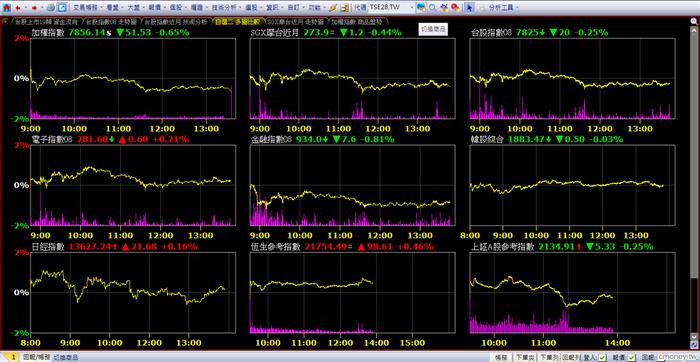Select the 加權指數 chart panel
The width and height of the screenshot is (700, 362).
coord(132,79)
